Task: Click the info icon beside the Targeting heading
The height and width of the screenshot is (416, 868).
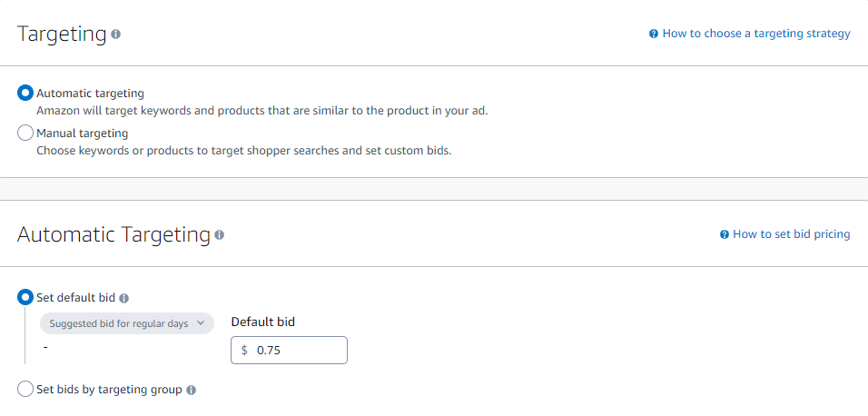Action: tap(115, 35)
